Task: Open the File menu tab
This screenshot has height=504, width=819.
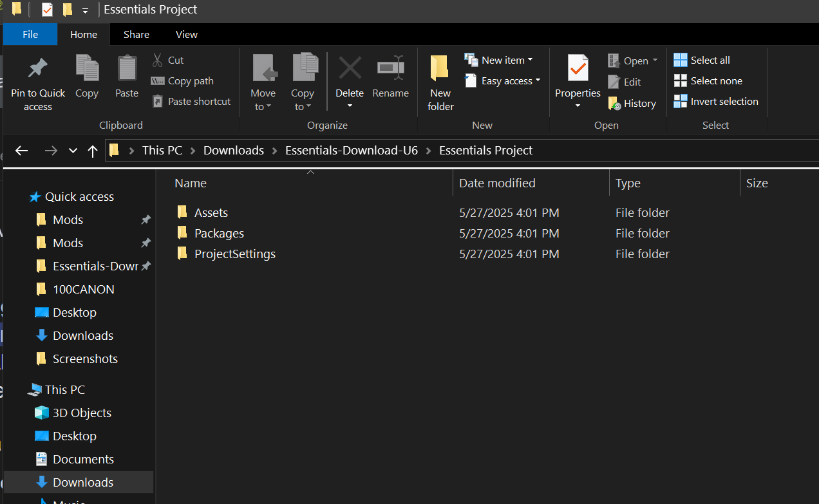Action: click(30, 34)
